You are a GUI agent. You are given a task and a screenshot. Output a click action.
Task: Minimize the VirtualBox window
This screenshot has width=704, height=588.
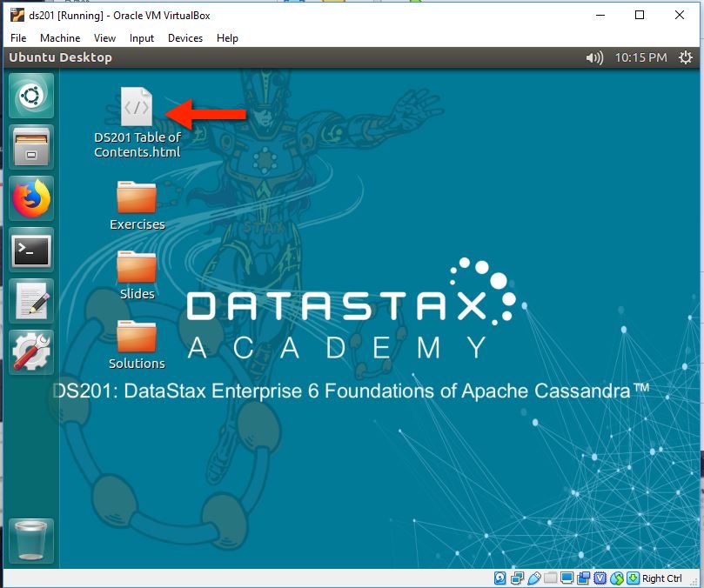(x=600, y=15)
